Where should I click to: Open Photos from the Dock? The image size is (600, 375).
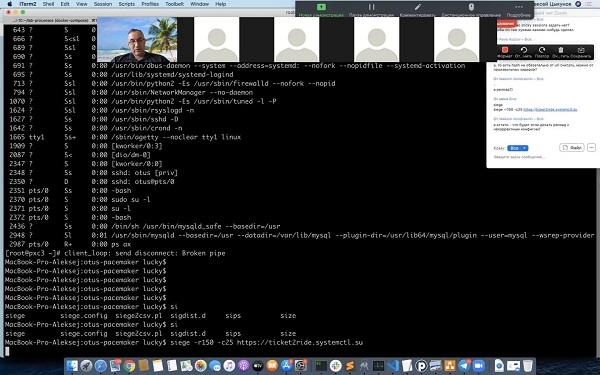pyautogui.click(x=201, y=365)
